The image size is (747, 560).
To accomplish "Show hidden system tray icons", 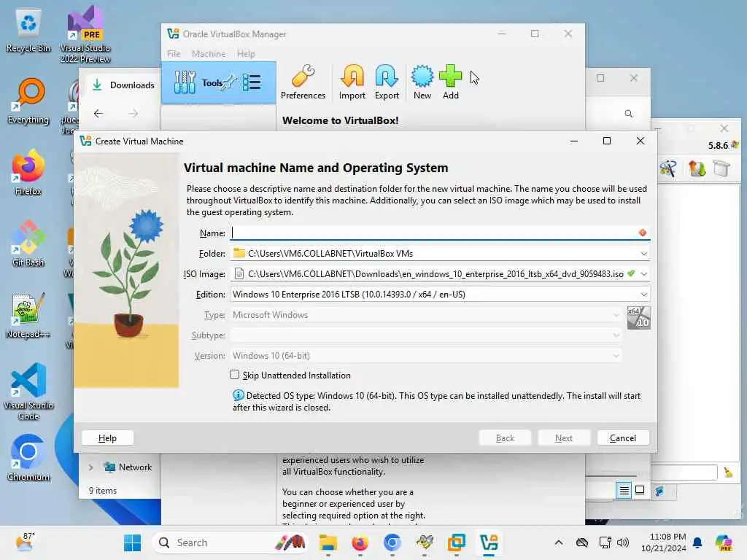I will (x=559, y=542).
